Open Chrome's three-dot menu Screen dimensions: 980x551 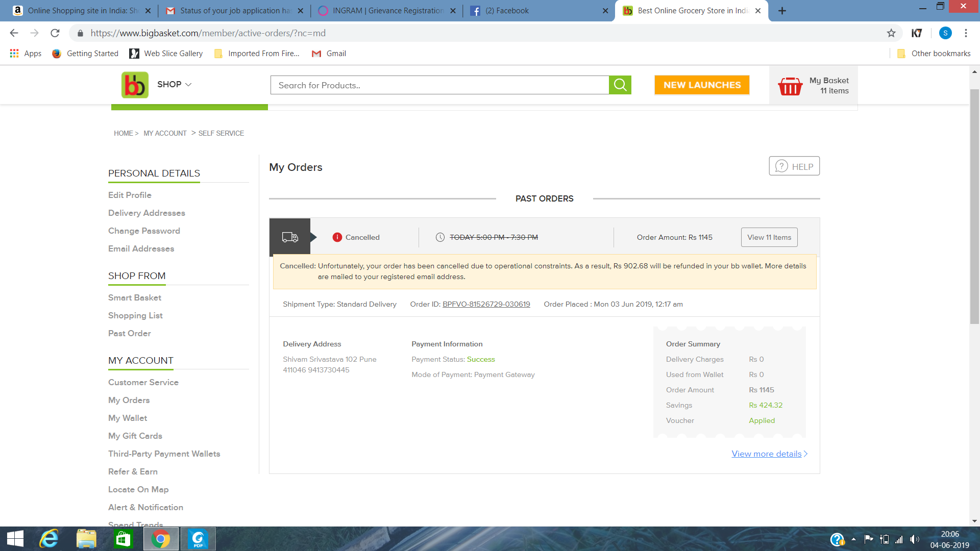tap(966, 33)
